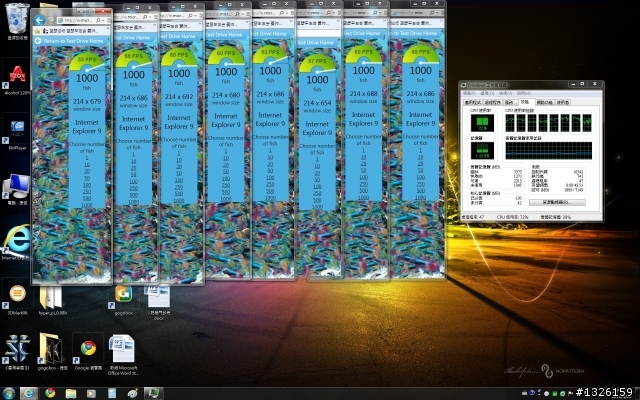Click the favorites star in the 214 x 679 window

(38, 31)
